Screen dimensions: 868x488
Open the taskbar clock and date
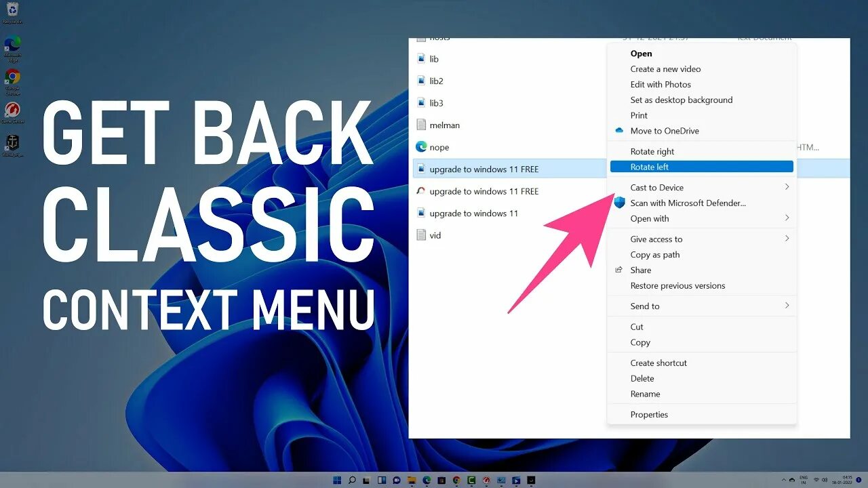tap(842, 480)
